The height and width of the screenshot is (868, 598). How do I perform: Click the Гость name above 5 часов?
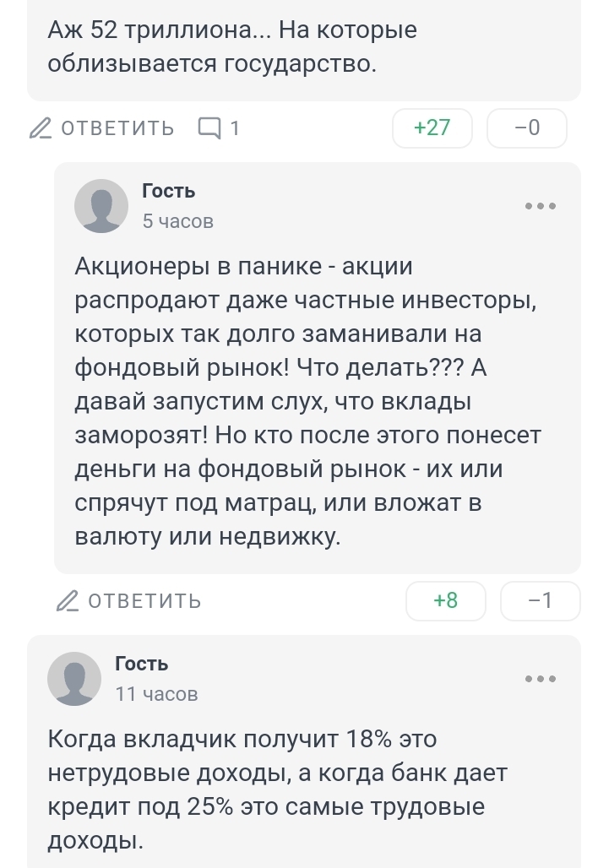point(169,192)
